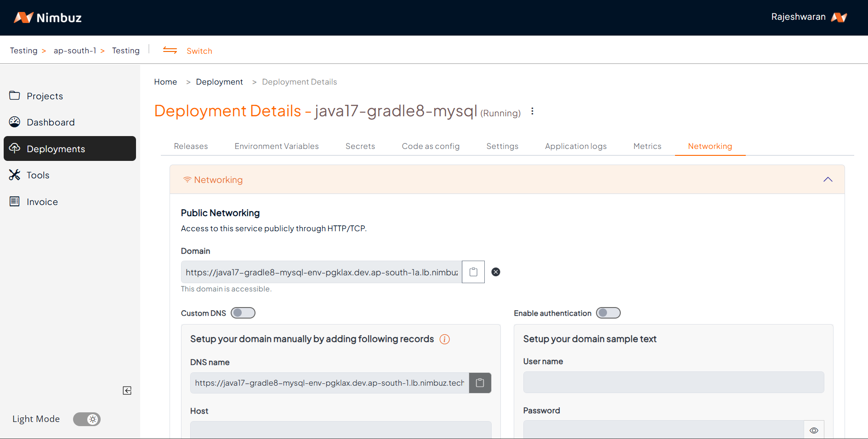Open the three-dot menu next to deployment title

click(532, 111)
